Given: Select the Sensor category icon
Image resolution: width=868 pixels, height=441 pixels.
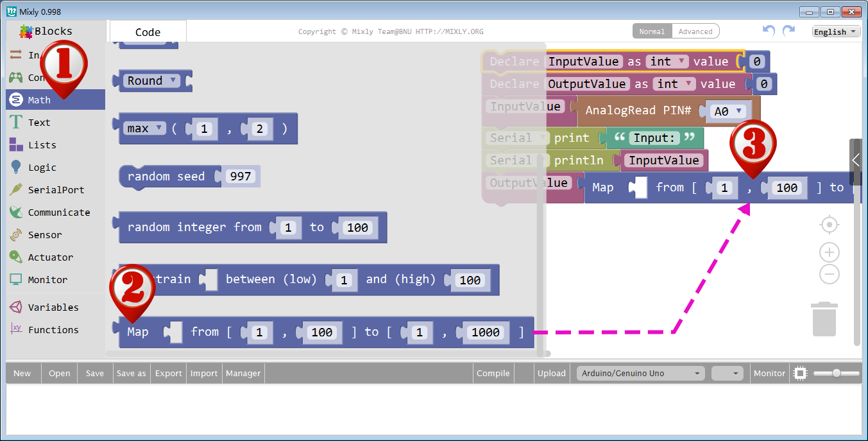Looking at the screenshot, I should (17, 235).
